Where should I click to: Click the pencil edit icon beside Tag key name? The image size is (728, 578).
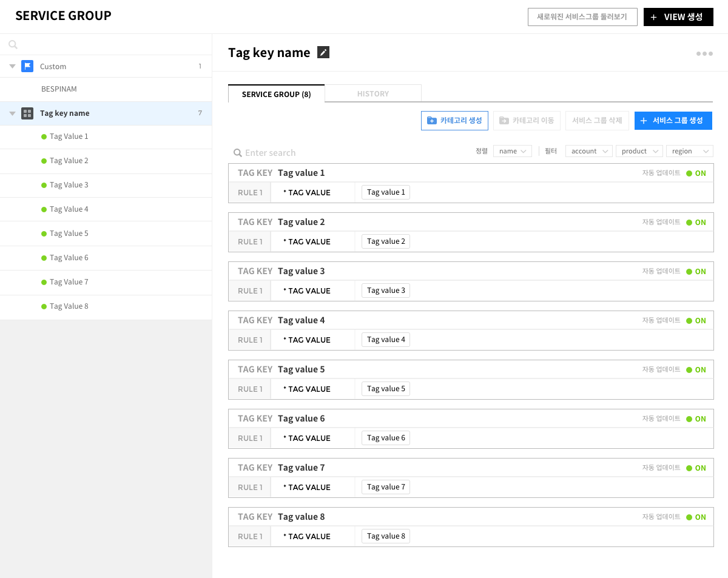pos(323,53)
